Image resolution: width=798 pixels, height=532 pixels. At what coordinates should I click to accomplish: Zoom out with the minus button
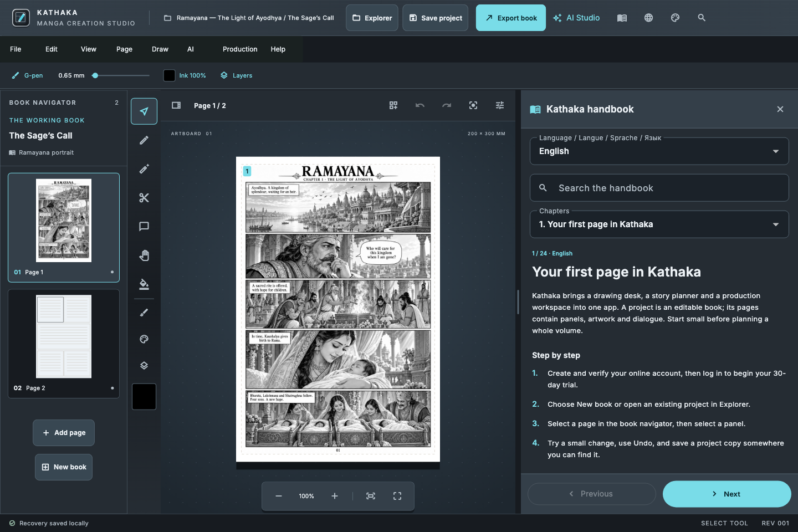tap(279, 496)
